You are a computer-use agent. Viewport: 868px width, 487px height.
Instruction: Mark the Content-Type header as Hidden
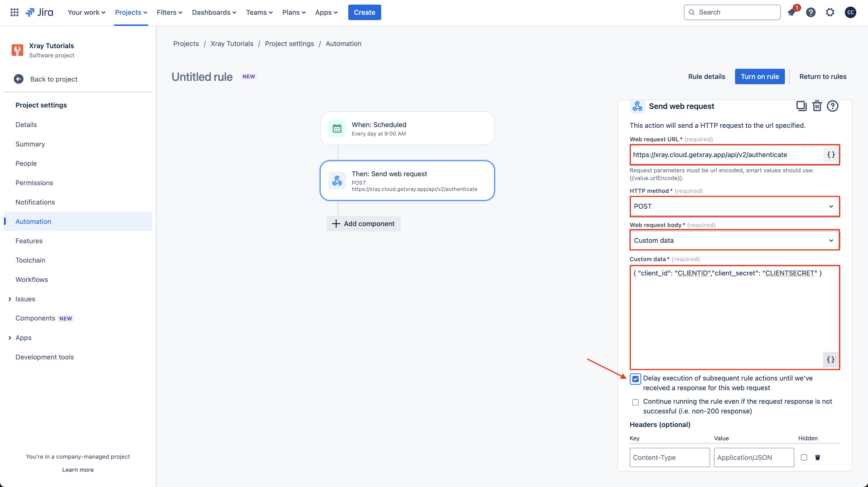tap(804, 457)
